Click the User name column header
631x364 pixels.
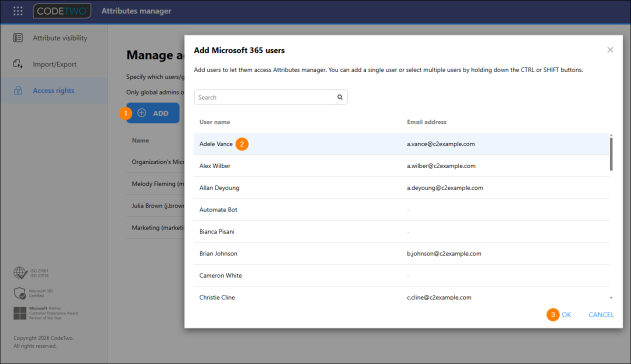pos(214,122)
